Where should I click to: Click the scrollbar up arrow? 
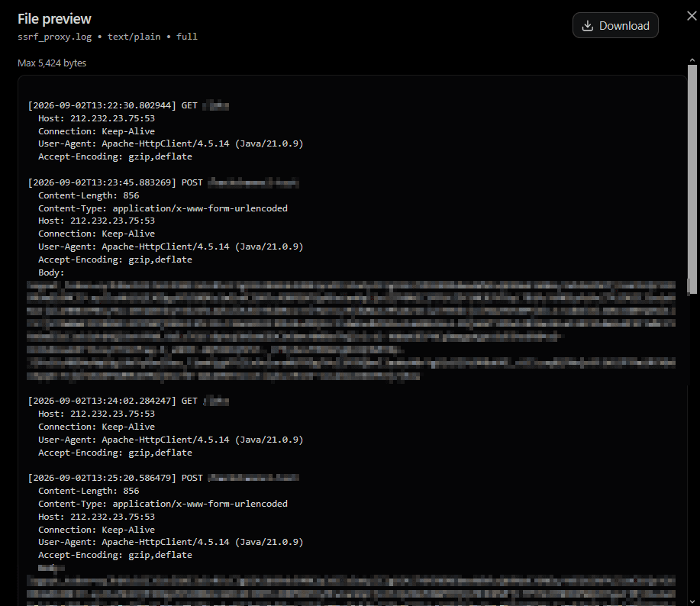click(692, 60)
